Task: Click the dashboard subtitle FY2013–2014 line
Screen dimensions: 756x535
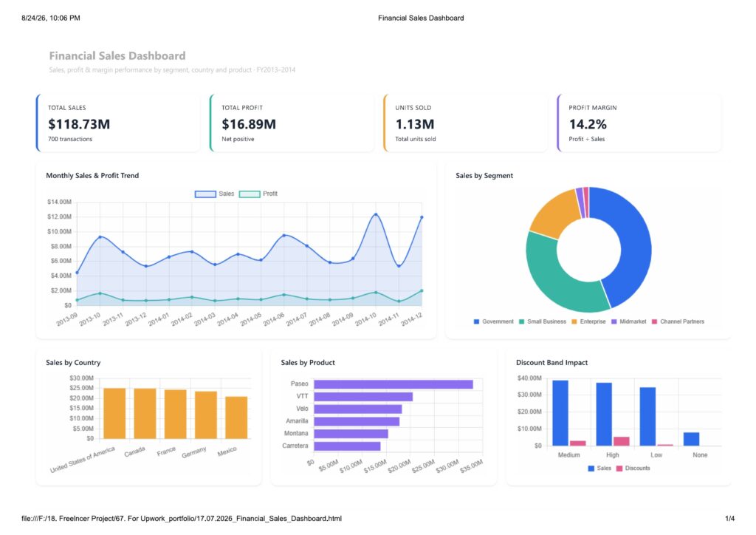Action: tap(172, 70)
